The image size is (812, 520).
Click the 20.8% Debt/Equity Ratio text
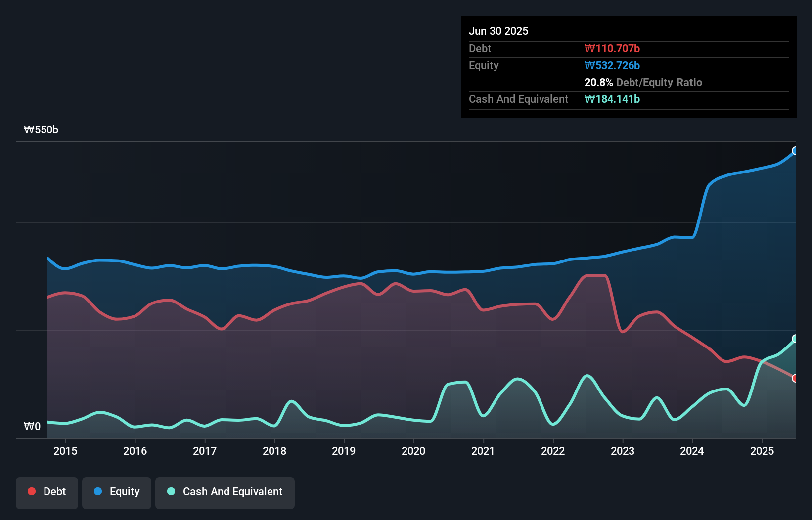pyautogui.click(x=643, y=82)
